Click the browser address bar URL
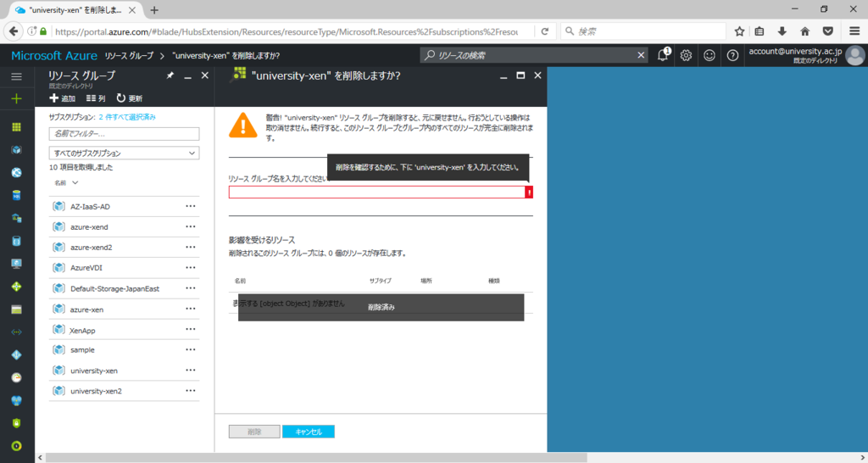Image resolution: width=868 pixels, height=463 pixels. (287, 31)
